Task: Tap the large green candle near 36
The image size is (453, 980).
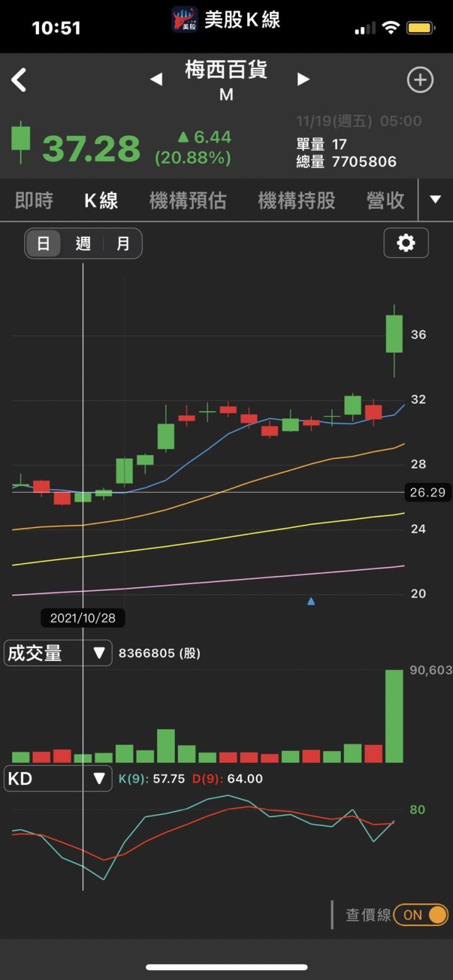Action: [x=394, y=333]
